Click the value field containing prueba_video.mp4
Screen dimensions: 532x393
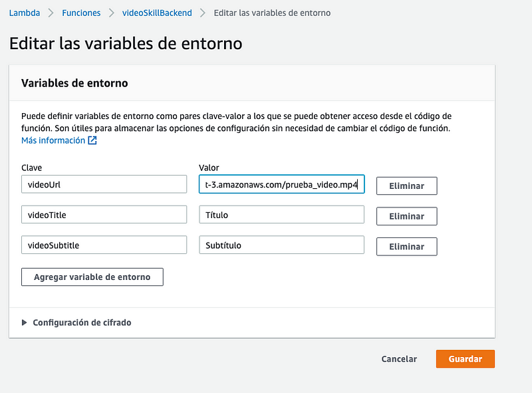[x=281, y=184]
